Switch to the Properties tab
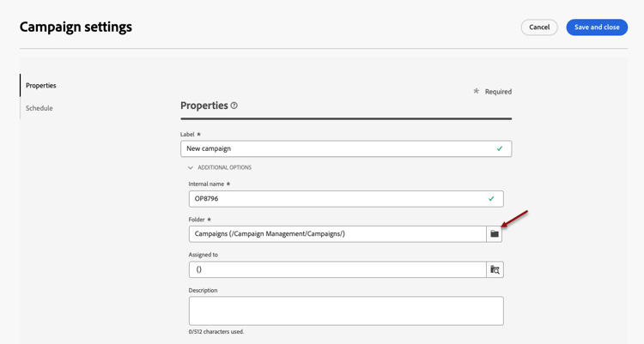This screenshot has width=644, height=344. pyautogui.click(x=41, y=86)
